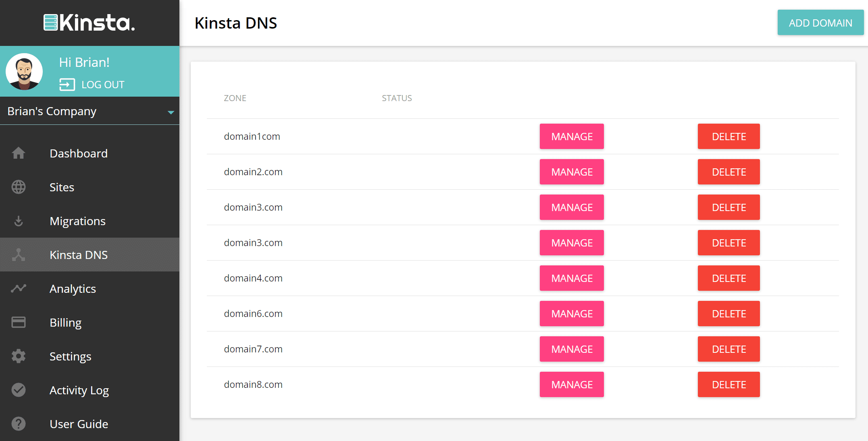The image size is (868, 441).
Task: Select the Analytics line-chart icon
Action: coord(19,288)
